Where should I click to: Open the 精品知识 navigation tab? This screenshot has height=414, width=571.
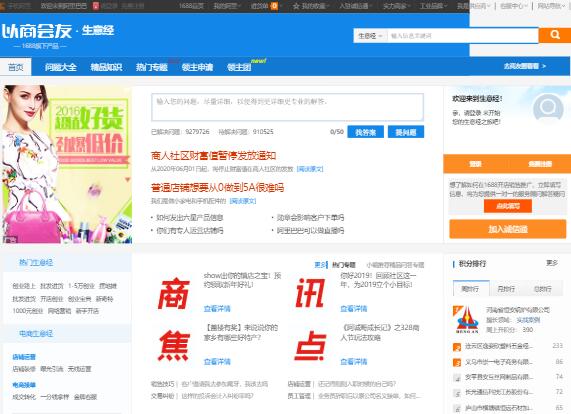106,67
